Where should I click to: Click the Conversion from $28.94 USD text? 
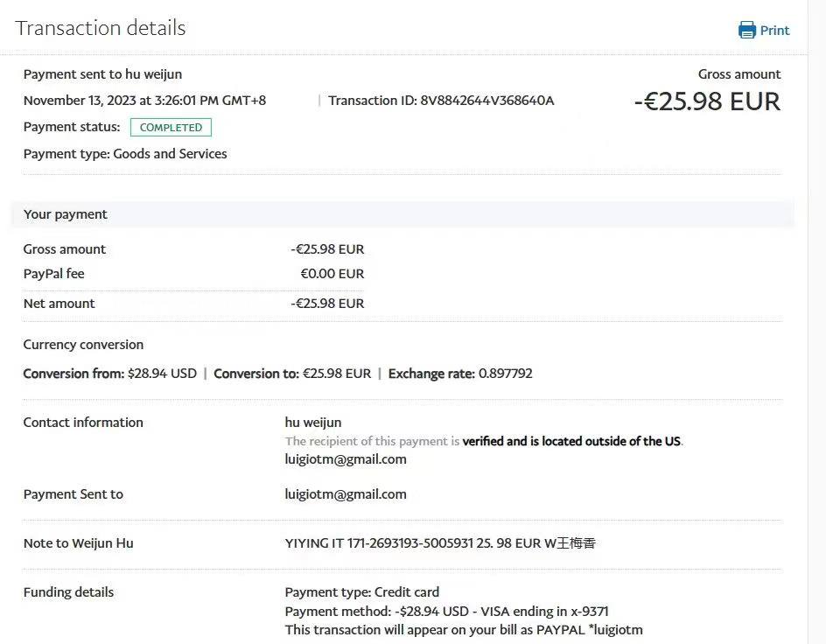click(x=110, y=374)
